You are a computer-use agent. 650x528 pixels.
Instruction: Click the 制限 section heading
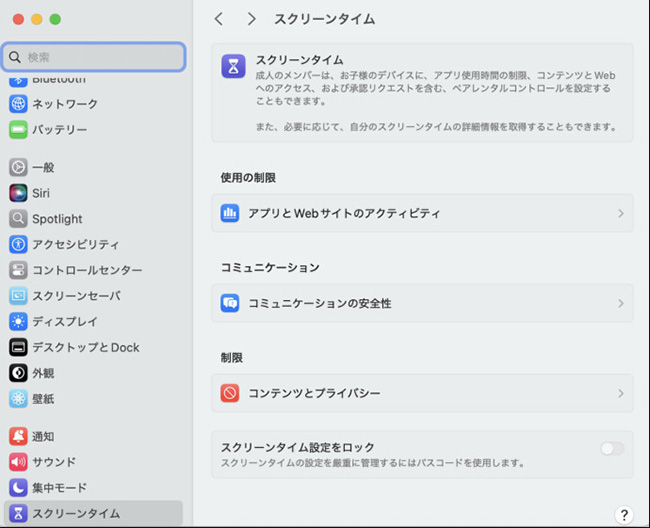pyautogui.click(x=232, y=358)
